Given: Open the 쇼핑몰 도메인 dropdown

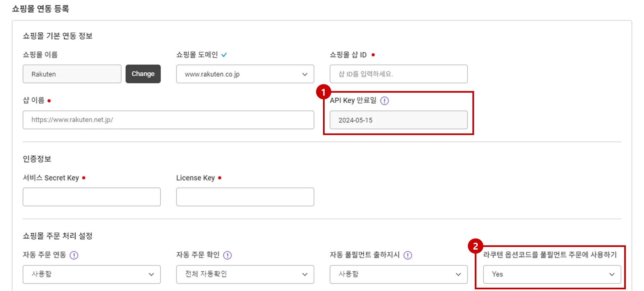Looking at the screenshot, I should pos(245,74).
